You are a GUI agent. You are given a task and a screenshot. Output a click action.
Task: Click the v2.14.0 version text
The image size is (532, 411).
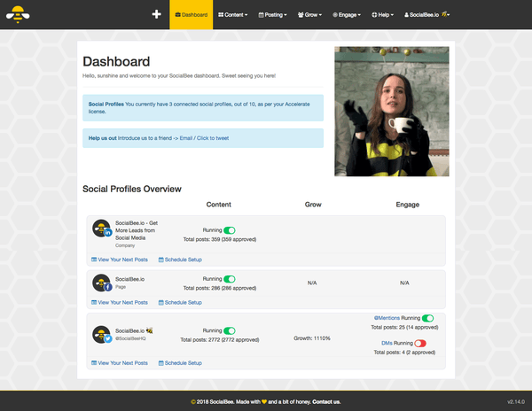516,402
